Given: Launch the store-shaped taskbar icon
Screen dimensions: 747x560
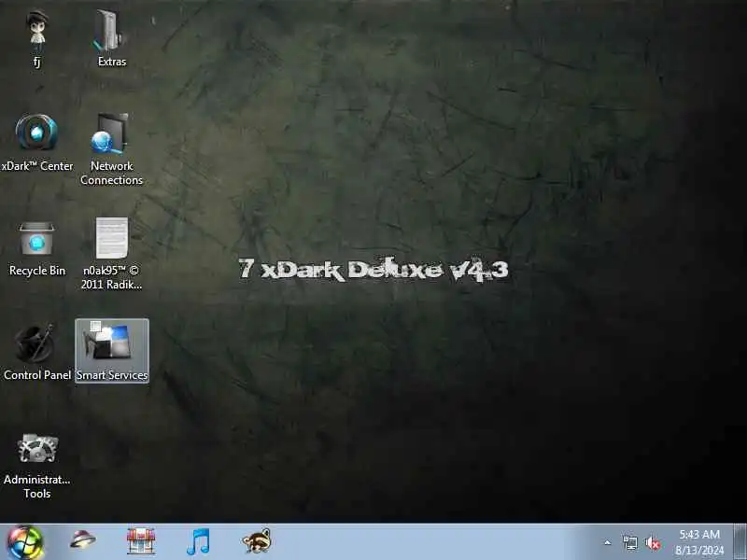Looking at the screenshot, I should 141,541.
